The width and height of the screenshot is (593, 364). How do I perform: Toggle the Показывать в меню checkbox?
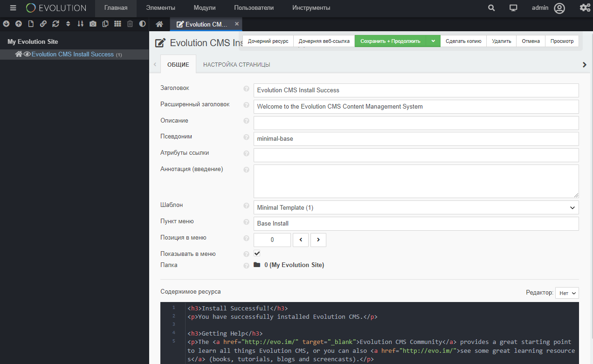[257, 254]
